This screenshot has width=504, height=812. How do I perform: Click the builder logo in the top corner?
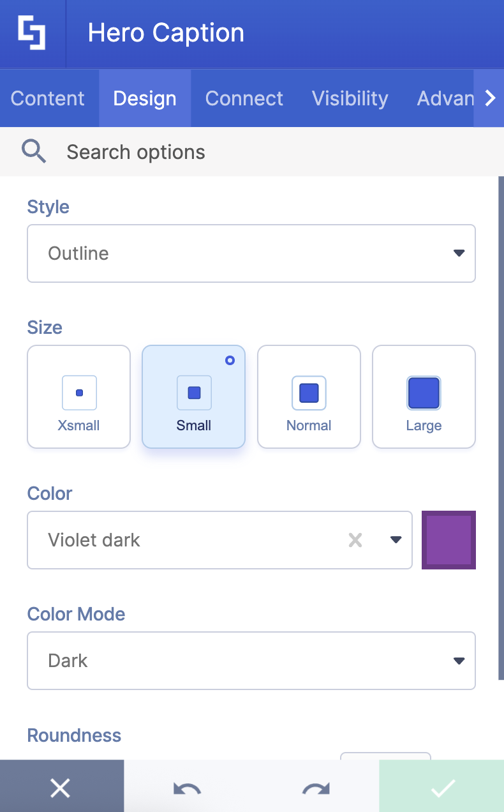coord(33,33)
